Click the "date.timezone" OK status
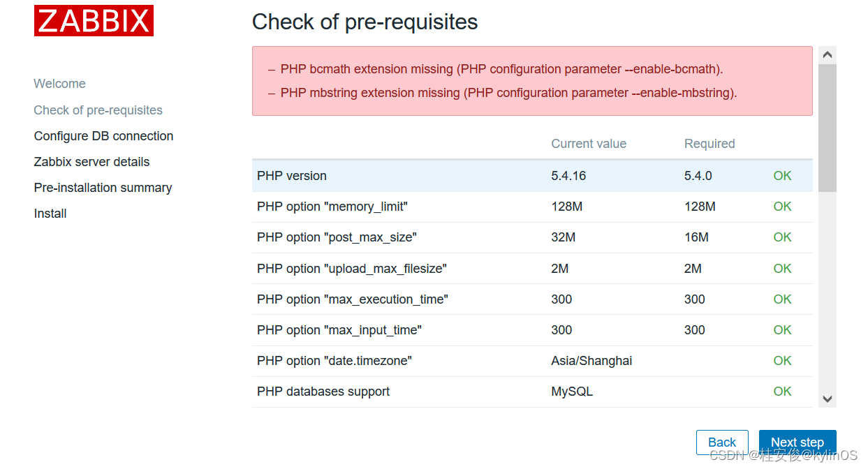Image resolution: width=868 pixels, height=469 pixels. point(782,361)
